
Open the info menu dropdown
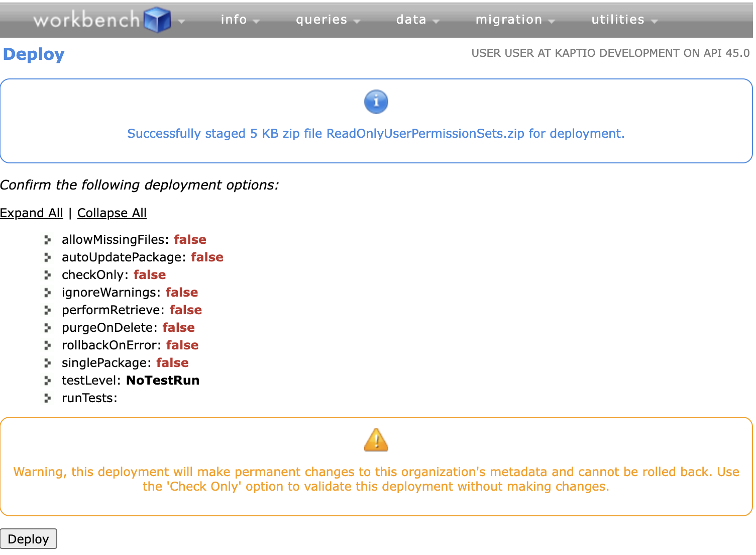[234, 20]
